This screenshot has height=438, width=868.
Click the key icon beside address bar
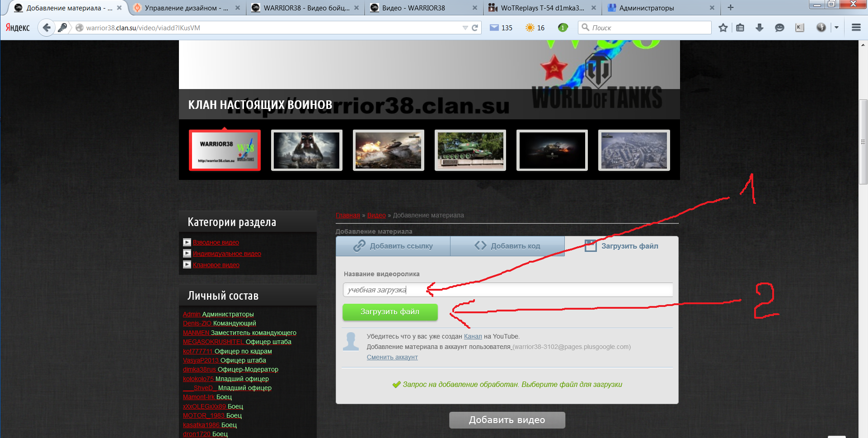(62, 28)
